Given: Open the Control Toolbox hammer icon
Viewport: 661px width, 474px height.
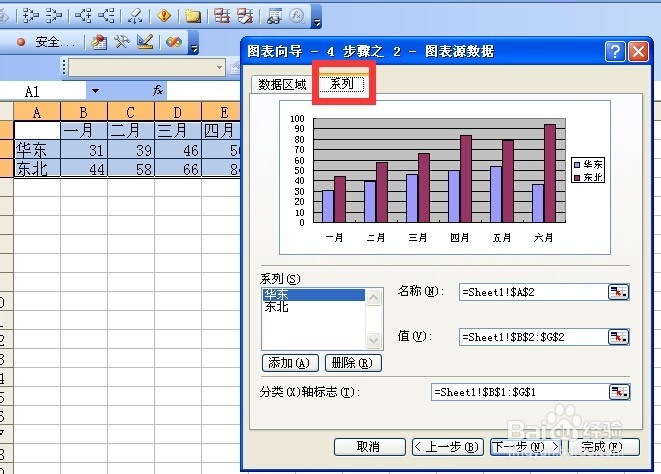Looking at the screenshot, I should click(x=122, y=42).
